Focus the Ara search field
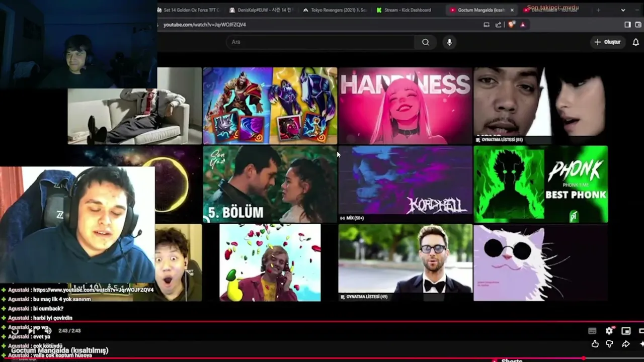The width and height of the screenshot is (644, 362). [319, 42]
